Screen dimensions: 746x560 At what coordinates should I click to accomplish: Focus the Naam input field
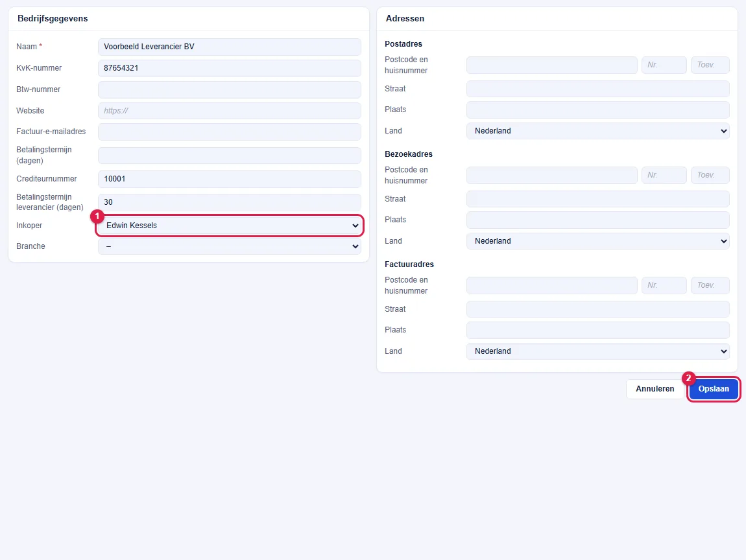[x=230, y=47]
